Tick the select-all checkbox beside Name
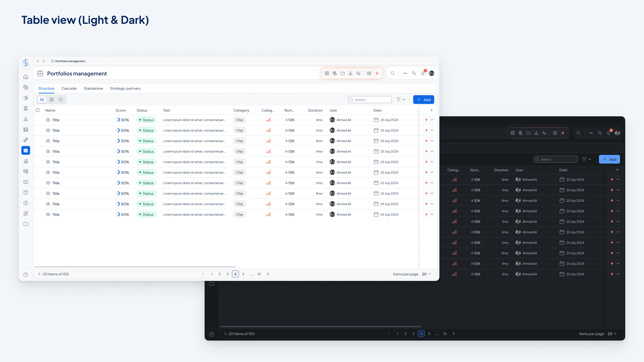 38,110
